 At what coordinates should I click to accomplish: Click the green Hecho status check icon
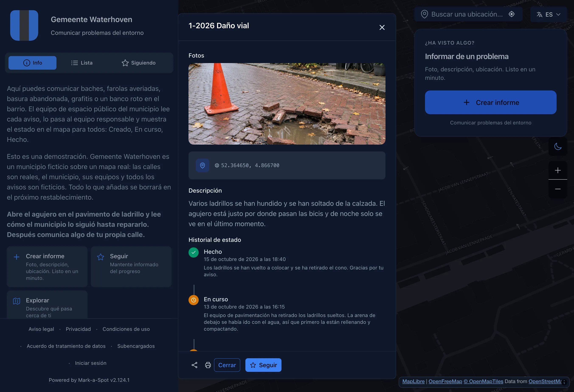pyautogui.click(x=194, y=252)
